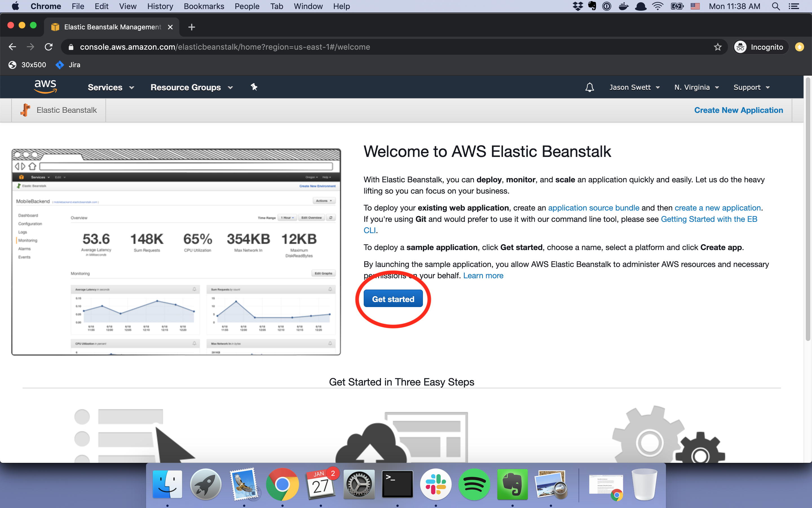Click the Elastic Beanstalk breadcrumb label
812x508 pixels.
tap(67, 110)
